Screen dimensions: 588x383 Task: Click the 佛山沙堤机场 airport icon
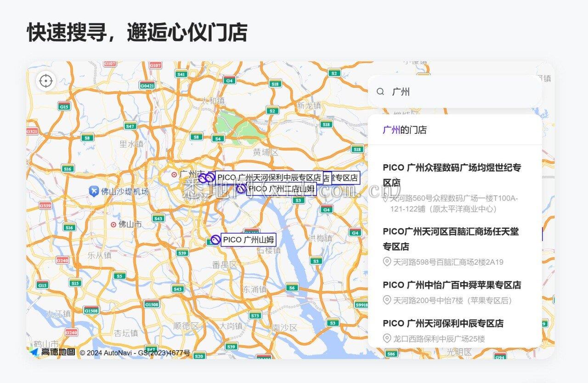point(94,191)
